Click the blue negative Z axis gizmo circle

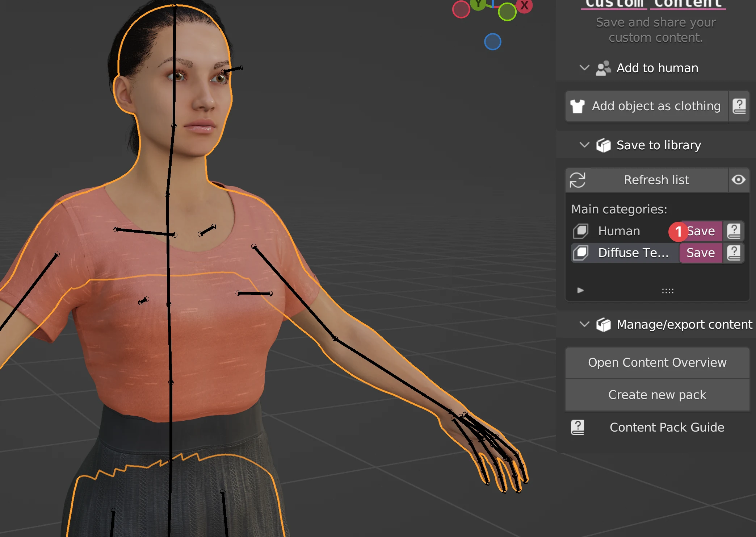pos(492,42)
